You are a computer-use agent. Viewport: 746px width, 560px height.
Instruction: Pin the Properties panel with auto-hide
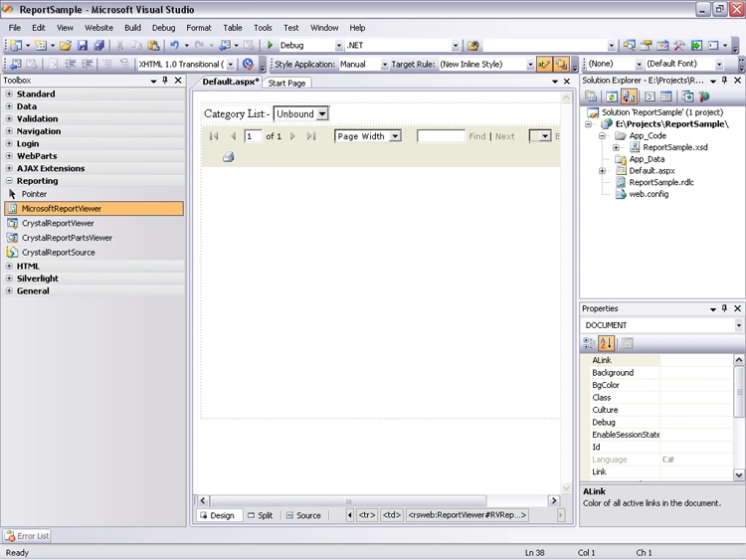724,308
